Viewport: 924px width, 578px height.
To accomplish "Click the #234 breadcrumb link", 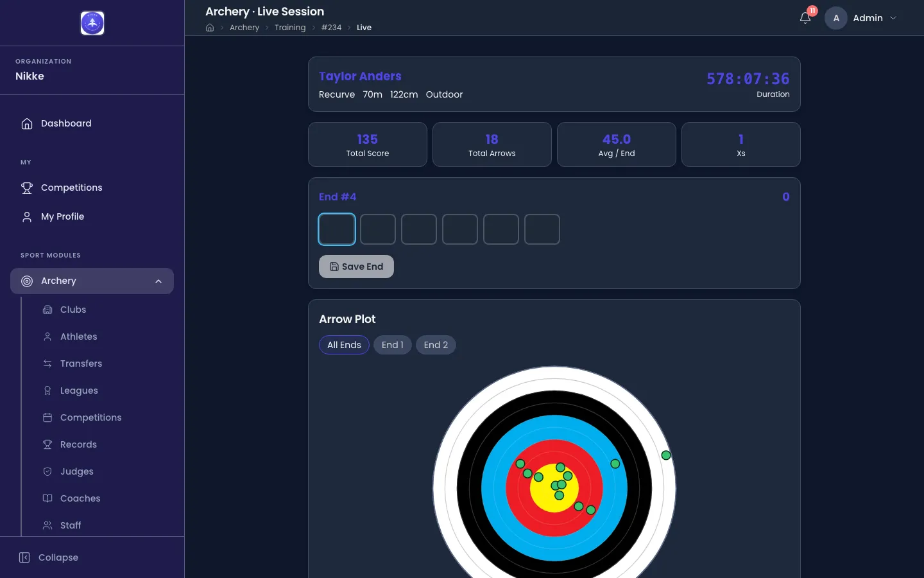I will pos(331,28).
